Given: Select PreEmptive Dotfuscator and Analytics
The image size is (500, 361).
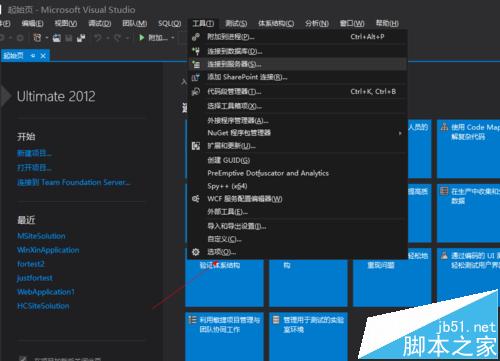Looking at the screenshot, I should click(x=298, y=173).
